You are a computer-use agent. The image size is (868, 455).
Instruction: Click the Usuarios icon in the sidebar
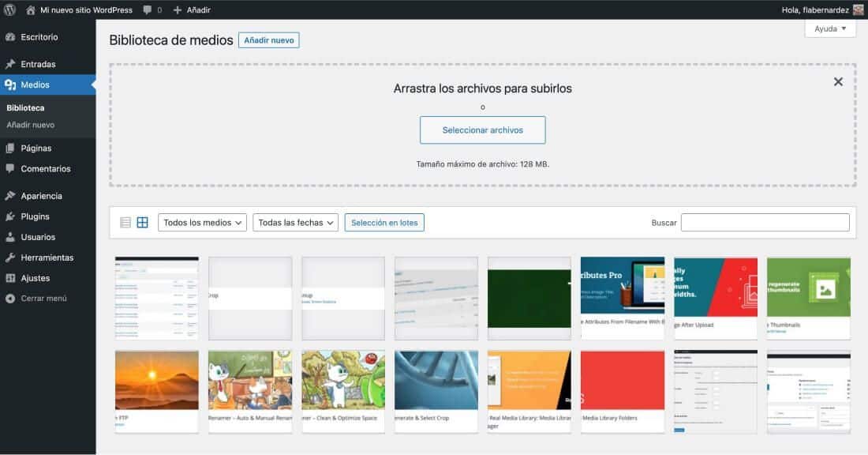click(x=10, y=236)
